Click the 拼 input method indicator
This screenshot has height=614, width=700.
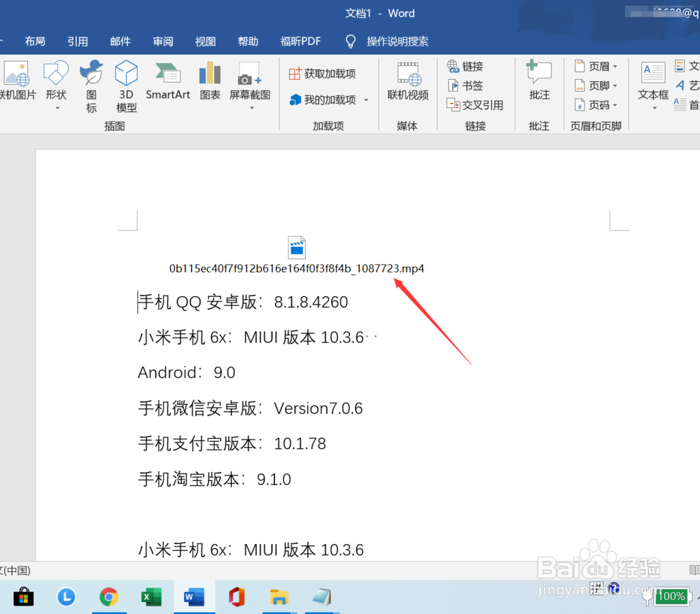pos(597,588)
